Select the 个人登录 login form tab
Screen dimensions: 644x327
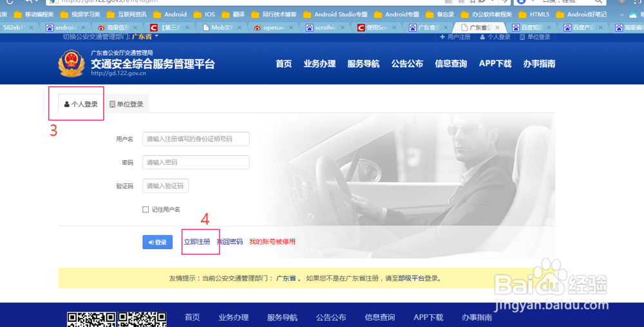[81, 104]
